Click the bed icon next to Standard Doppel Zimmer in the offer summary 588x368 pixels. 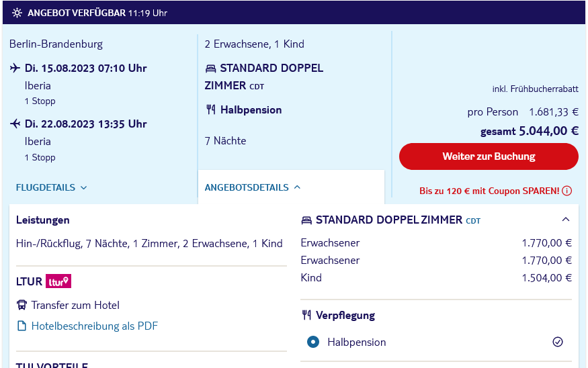pyautogui.click(x=211, y=68)
